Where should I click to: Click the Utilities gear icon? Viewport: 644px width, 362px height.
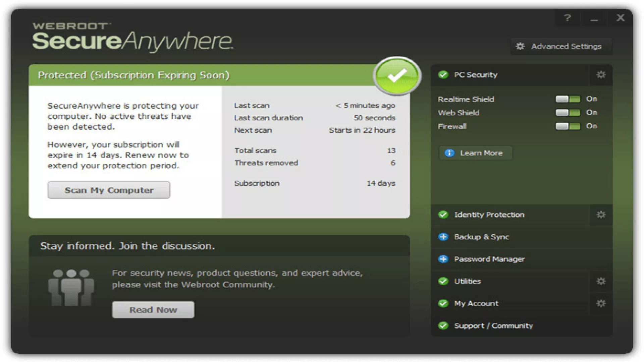(601, 281)
